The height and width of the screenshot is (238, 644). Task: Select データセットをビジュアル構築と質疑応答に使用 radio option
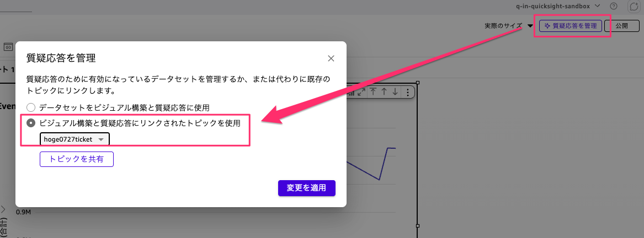pyautogui.click(x=31, y=108)
